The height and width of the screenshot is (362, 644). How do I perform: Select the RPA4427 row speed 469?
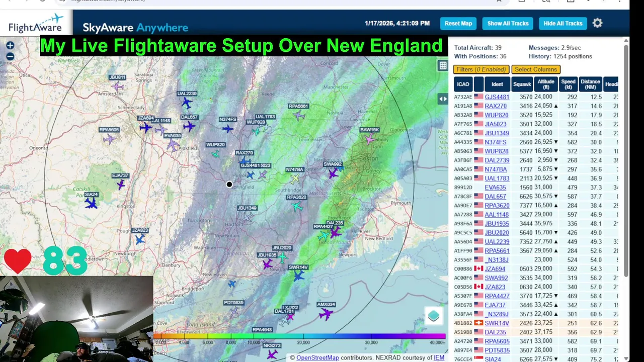point(572,296)
